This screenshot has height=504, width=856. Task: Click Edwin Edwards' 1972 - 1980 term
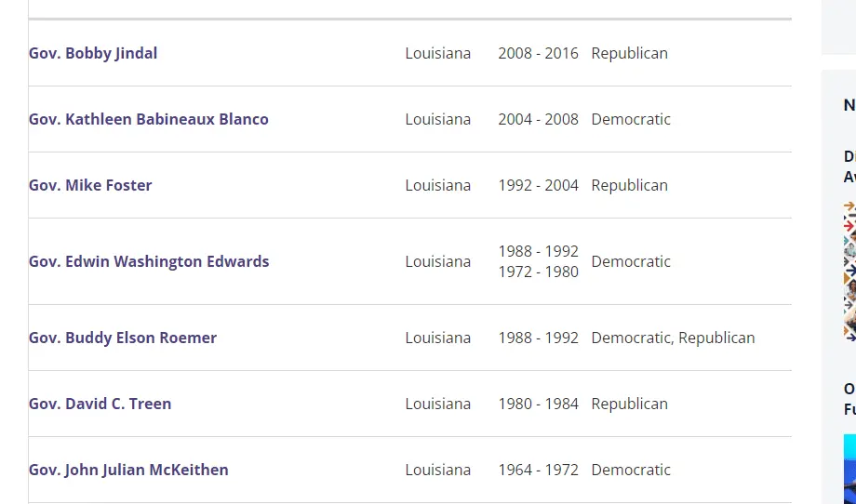[x=538, y=272]
